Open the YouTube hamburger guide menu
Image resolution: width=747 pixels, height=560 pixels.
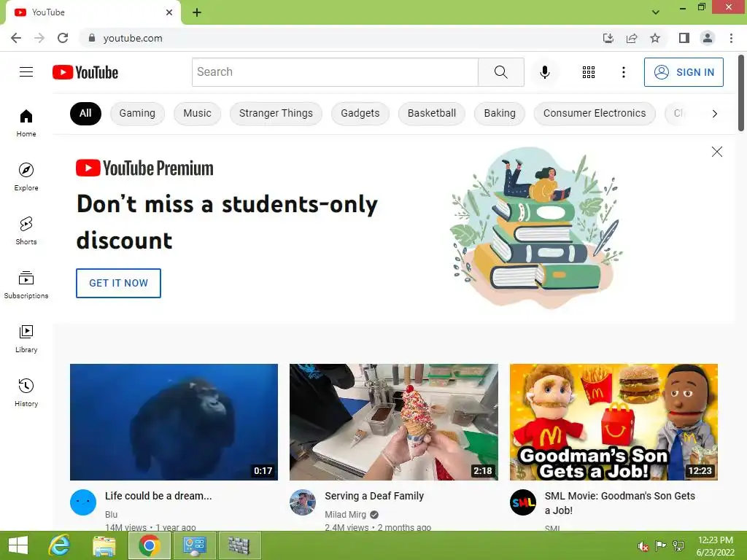point(26,72)
